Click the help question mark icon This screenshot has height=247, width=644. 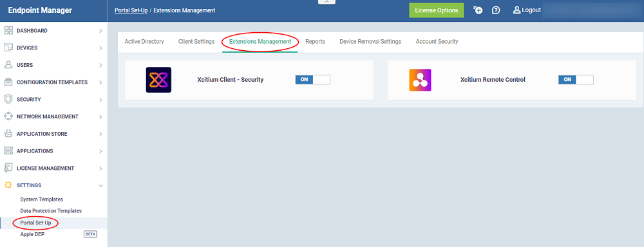(496, 10)
